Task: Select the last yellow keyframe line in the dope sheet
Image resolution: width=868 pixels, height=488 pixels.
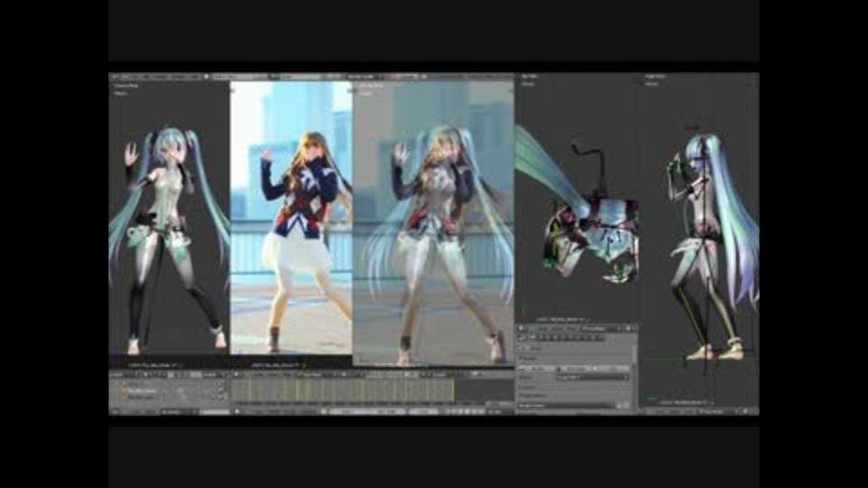Action: click(453, 390)
